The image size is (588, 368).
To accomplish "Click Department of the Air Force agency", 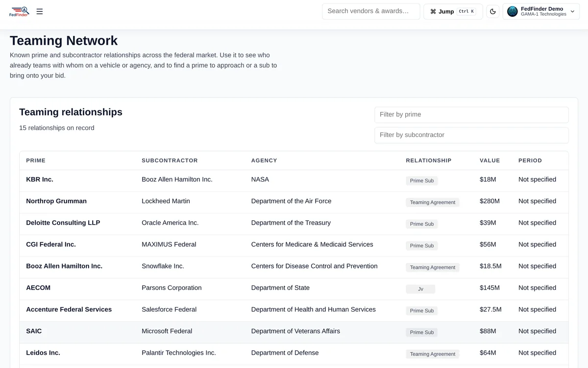I will [x=291, y=201].
